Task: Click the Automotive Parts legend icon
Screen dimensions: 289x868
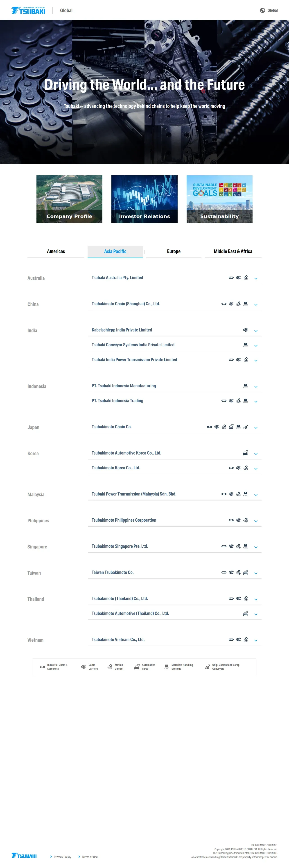Action: (137, 667)
